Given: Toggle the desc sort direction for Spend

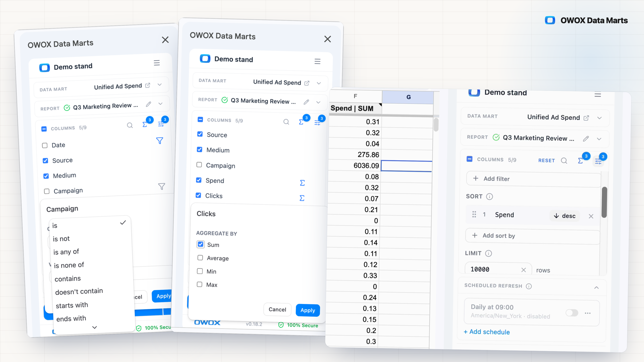Looking at the screenshot, I should pyautogui.click(x=565, y=216).
